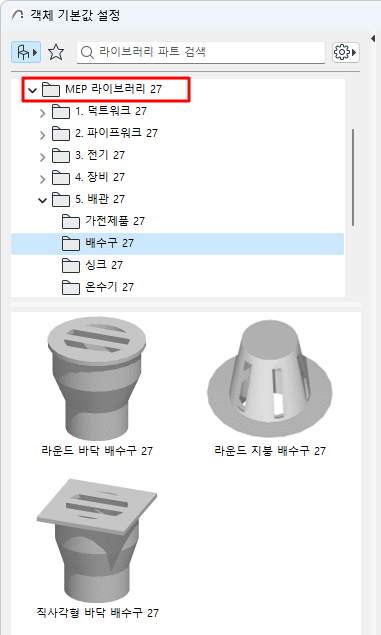Open the gear settings dropdown

(346, 52)
